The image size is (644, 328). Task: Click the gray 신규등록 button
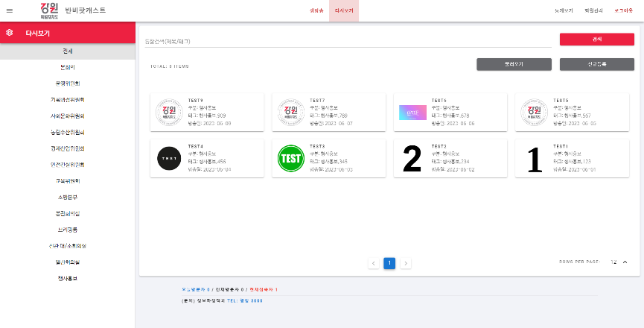(596, 64)
